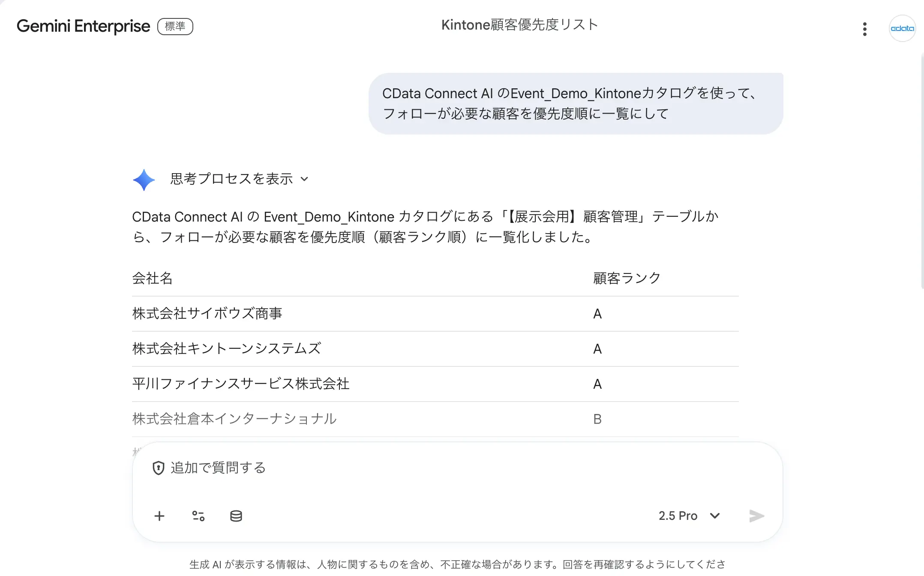Click the Gemini Enterprise logo text
Screen dimensions: 924x576
coord(83,26)
